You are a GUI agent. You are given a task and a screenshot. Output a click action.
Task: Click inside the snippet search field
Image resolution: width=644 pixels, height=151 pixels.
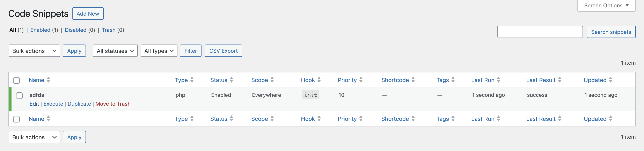pyautogui.click(x=540, y=32)
